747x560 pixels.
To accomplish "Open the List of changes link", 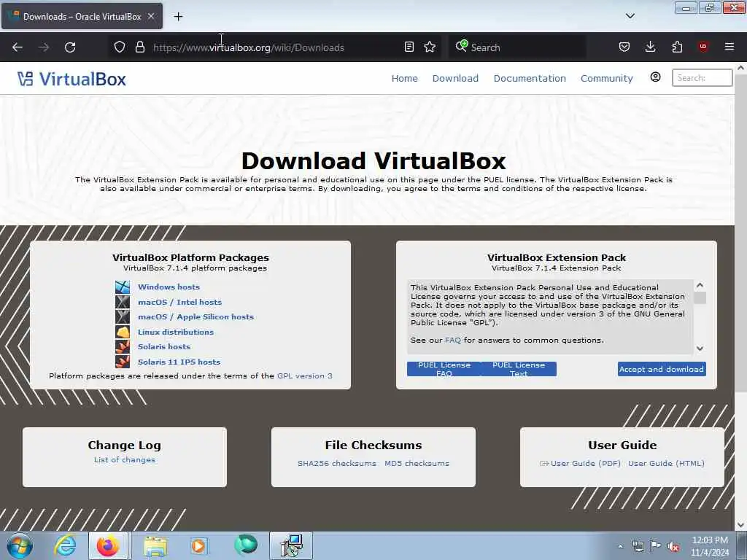I will 124,459.
